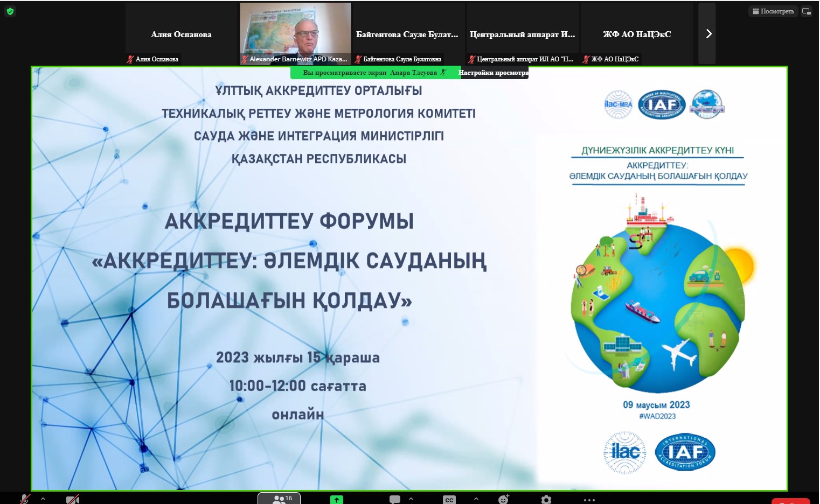Turn on the camera video
Image resolution: width=820 pixels, height=504 pixels.
click(72, 499)
